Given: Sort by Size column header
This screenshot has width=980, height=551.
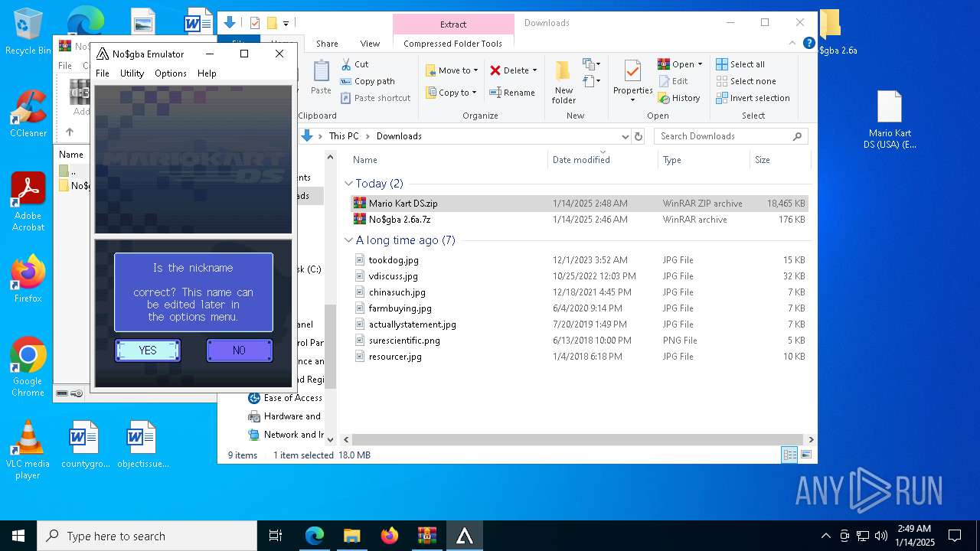Looking at the screenshot, I should point(779,160).
